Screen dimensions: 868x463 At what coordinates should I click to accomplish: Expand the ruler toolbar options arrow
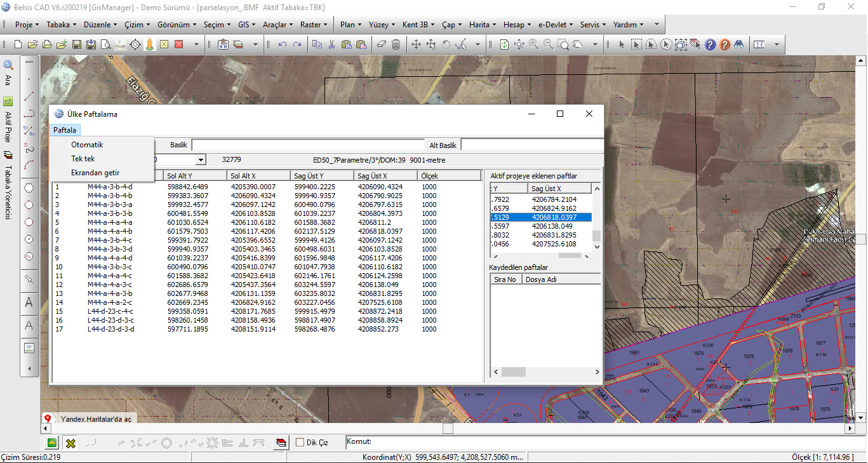(x=776, y=44)
